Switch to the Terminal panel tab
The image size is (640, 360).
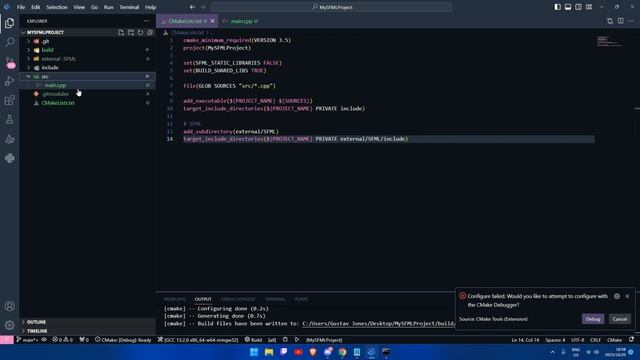[x=275, y=299]
